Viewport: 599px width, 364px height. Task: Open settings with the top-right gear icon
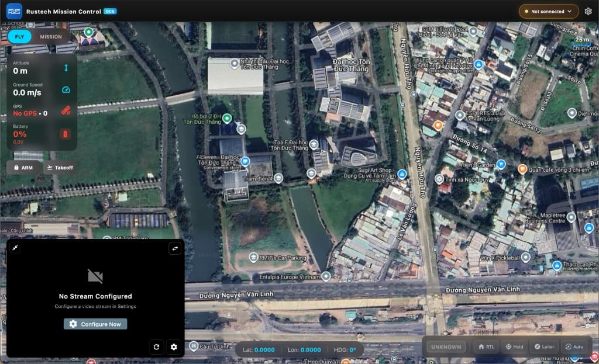588,11
